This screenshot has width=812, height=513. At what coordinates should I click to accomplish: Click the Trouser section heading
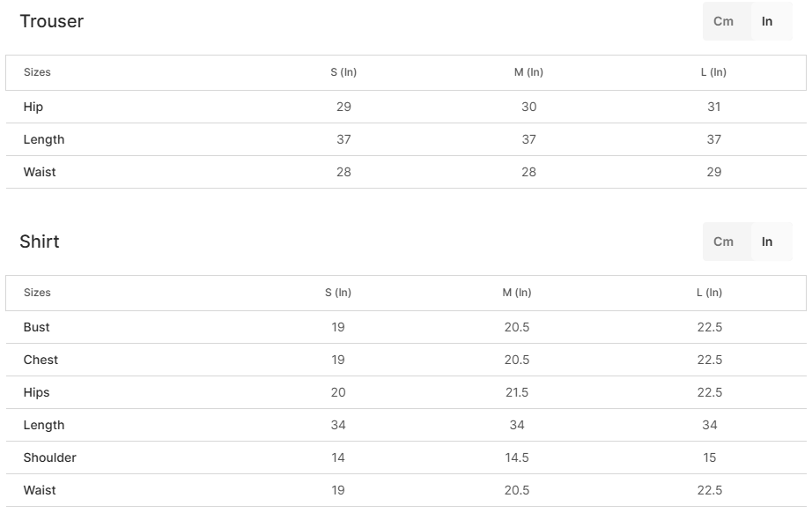pos(51,21)
